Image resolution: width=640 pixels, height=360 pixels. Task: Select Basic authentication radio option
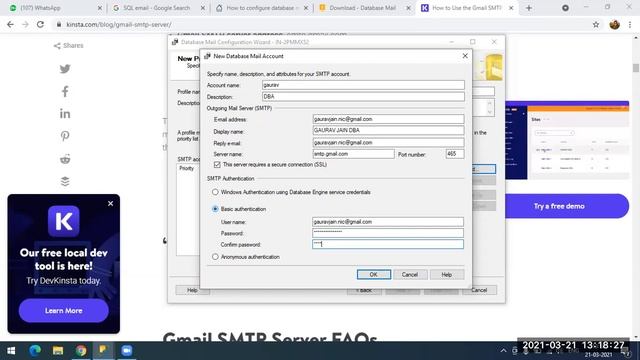coord(215,209)
